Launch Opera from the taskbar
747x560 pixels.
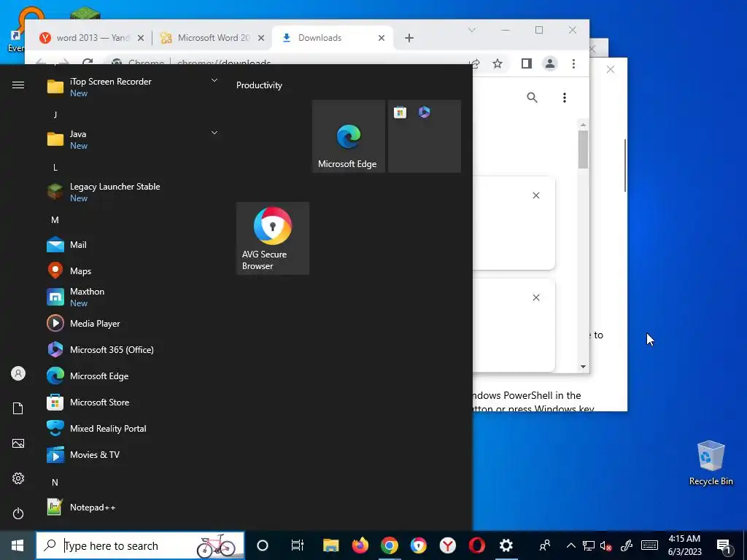click(477, 545)
